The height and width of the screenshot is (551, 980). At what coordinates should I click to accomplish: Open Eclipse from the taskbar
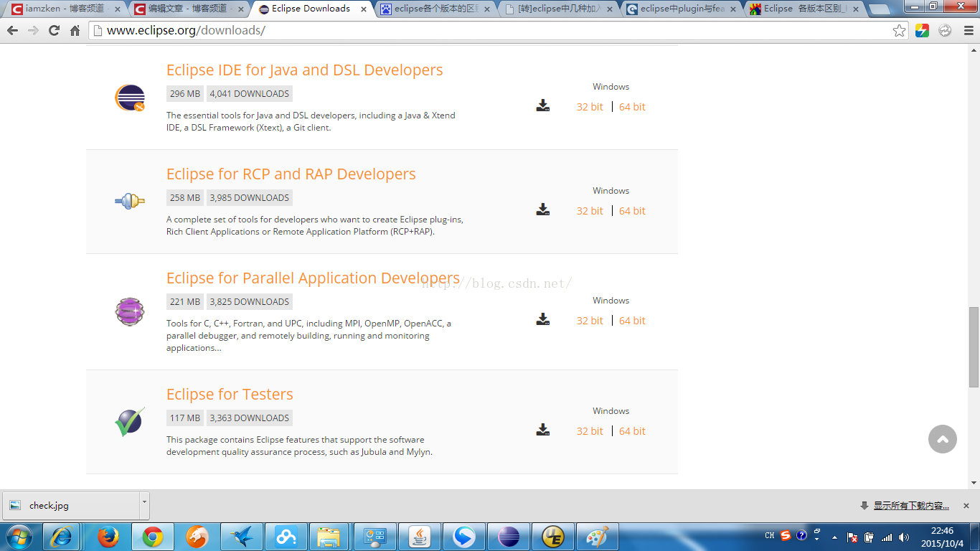click(509, 537)
